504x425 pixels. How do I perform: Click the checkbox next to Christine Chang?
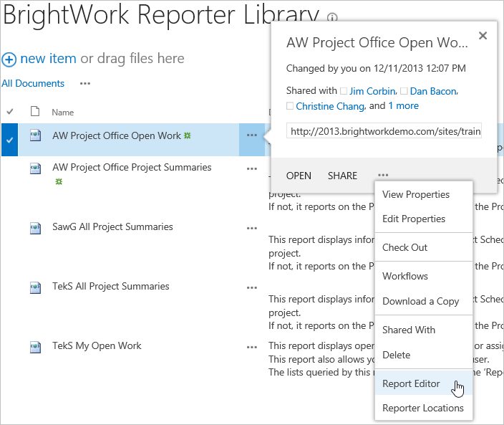[x=290, y=106]
